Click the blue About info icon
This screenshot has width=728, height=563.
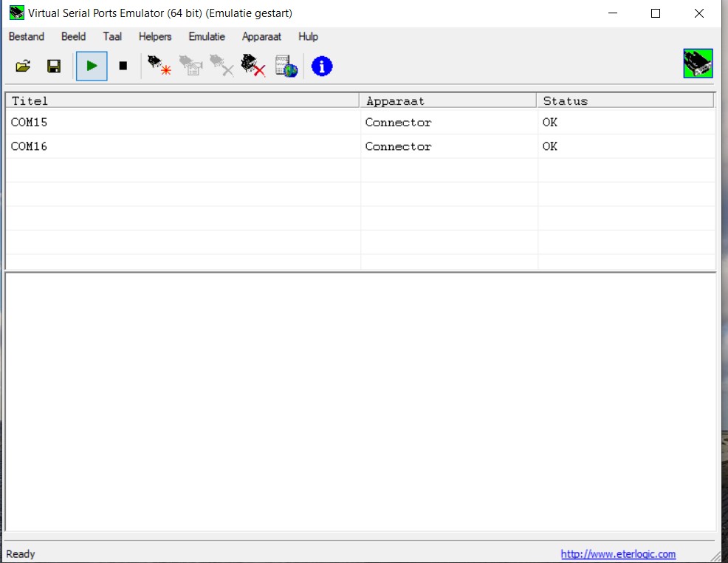322,66
